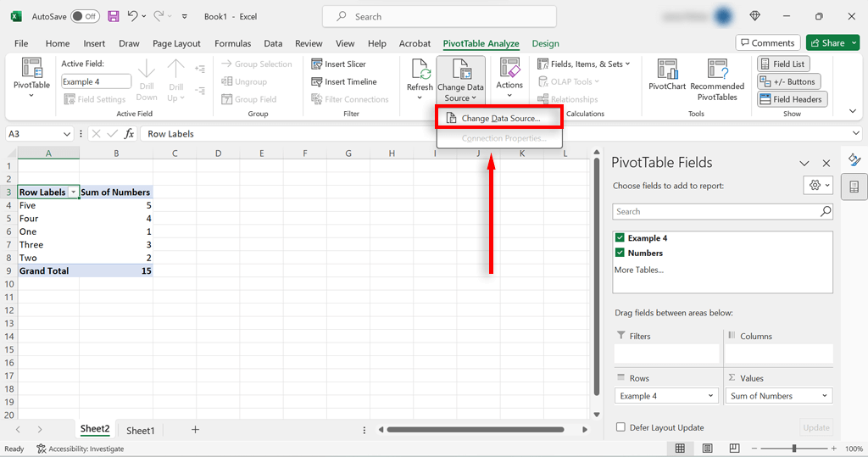868x457 pixels.
Task: Select Change Data Source... menu entry
Action: 499,118
